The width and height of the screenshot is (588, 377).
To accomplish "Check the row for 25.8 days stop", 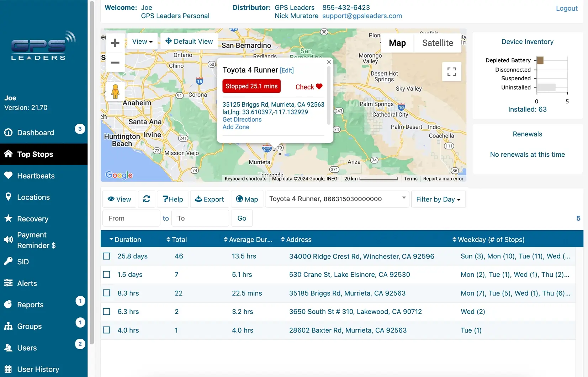I will pyautogui.click(x=106, y=255).
